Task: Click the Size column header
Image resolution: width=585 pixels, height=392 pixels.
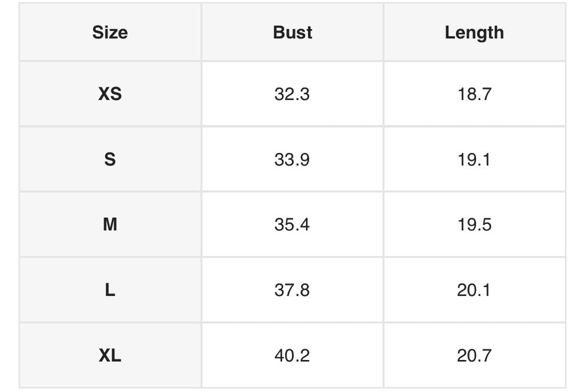Action: 110,33
